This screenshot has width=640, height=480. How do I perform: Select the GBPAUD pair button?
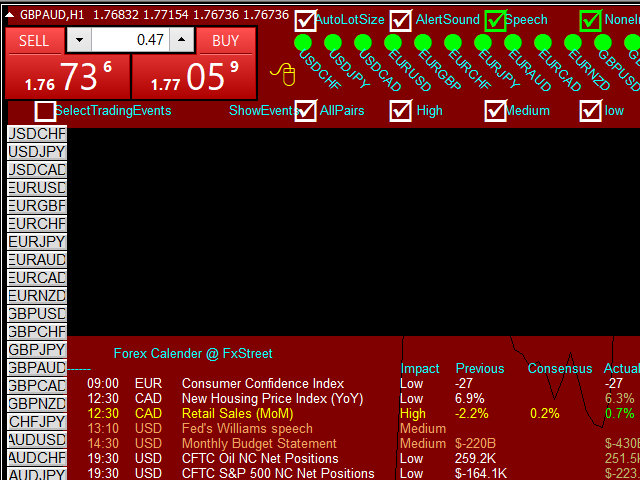pos(37,368)
